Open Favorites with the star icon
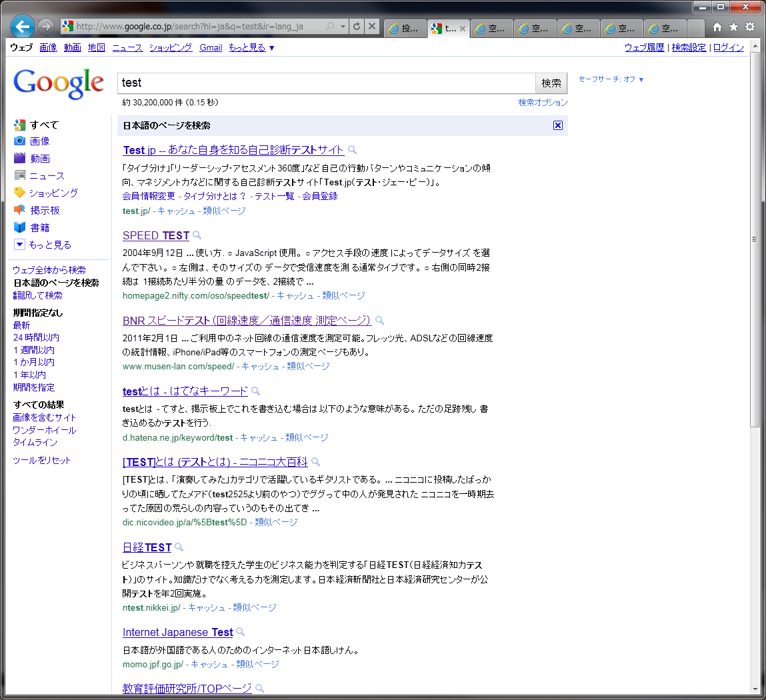The width and height of the screenshot is (766, 700). click(x=733, y=27)
